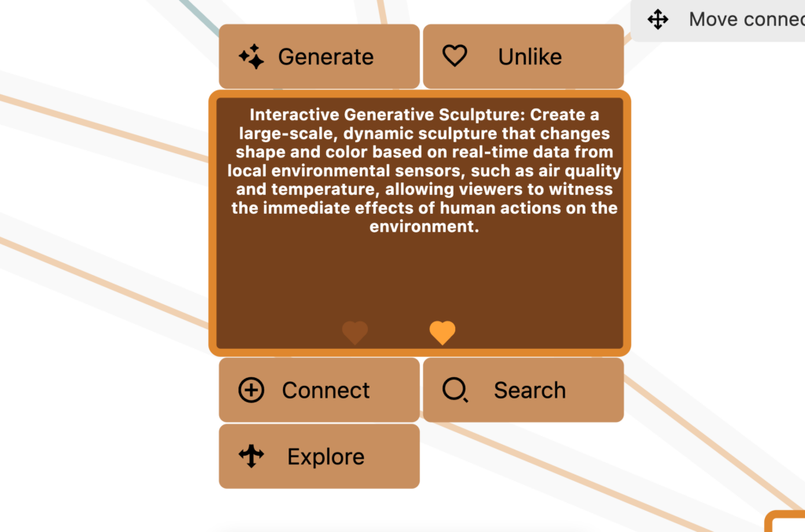Click the teal connection line above Generate
805x532 pixels.
[198, 16]
